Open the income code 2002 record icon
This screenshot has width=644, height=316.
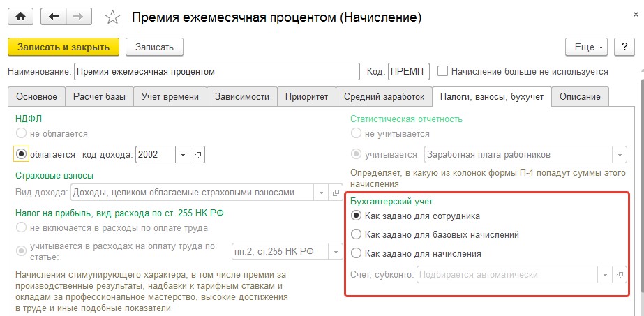pos(197,155)
